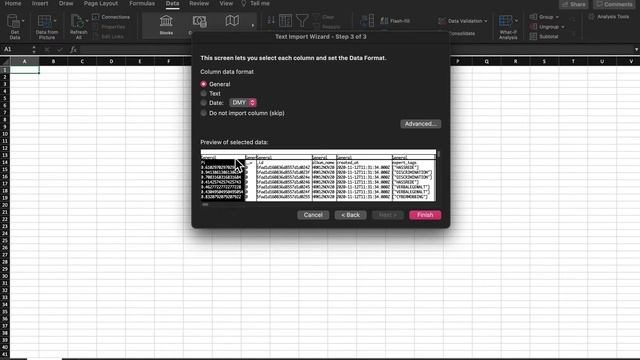The width and height of the screenshot is (640, 360).
Task: Click the custom Sort table icon
Action: coord(285,21)
